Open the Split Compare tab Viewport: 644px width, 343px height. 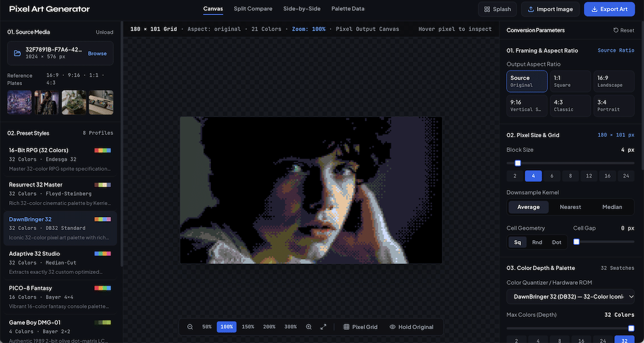253,9
